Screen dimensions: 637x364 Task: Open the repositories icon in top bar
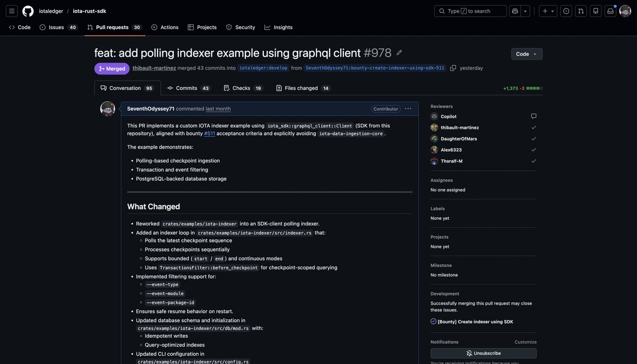click(x=596, y=11)
